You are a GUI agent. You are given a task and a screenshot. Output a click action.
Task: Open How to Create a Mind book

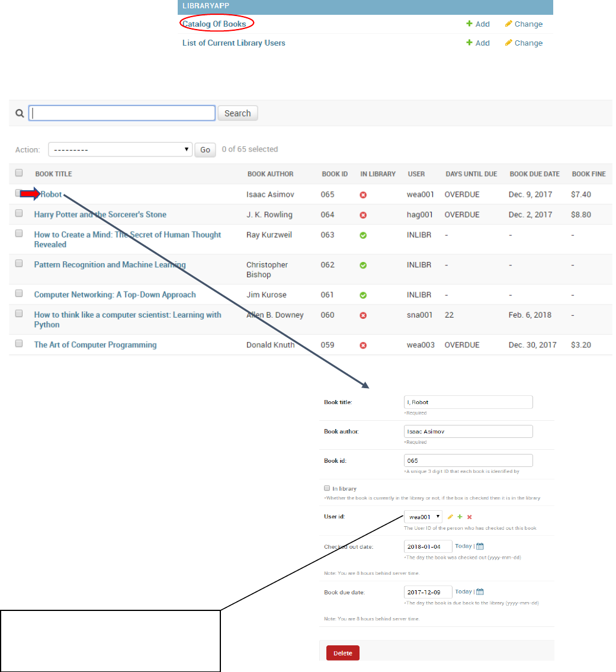click(128, 239)
